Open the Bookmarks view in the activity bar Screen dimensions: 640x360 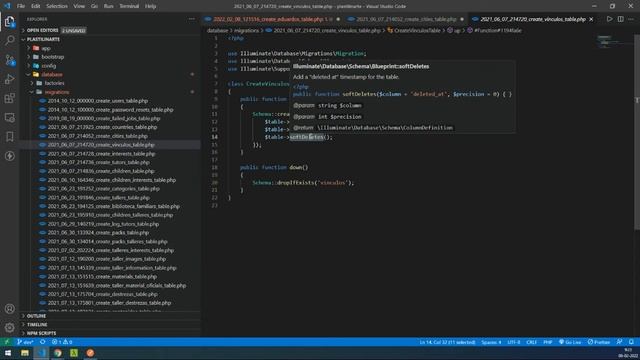[x=9, y=137]
